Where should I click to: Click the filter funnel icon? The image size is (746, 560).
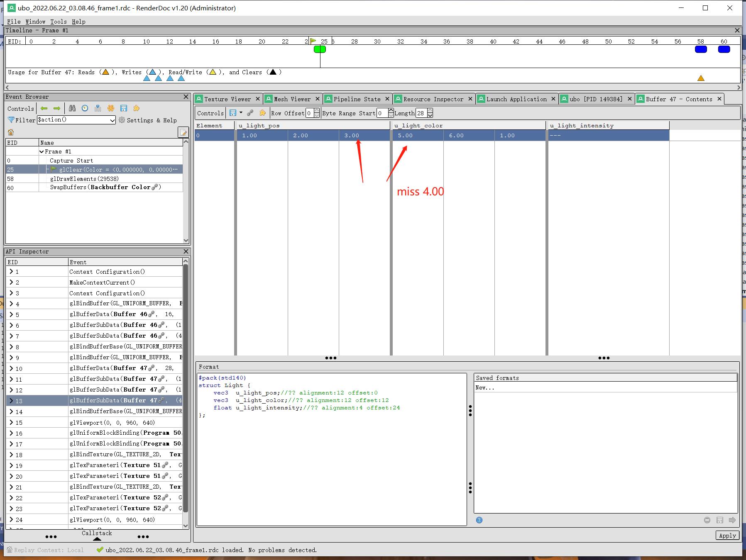click(x=11, y=120)
